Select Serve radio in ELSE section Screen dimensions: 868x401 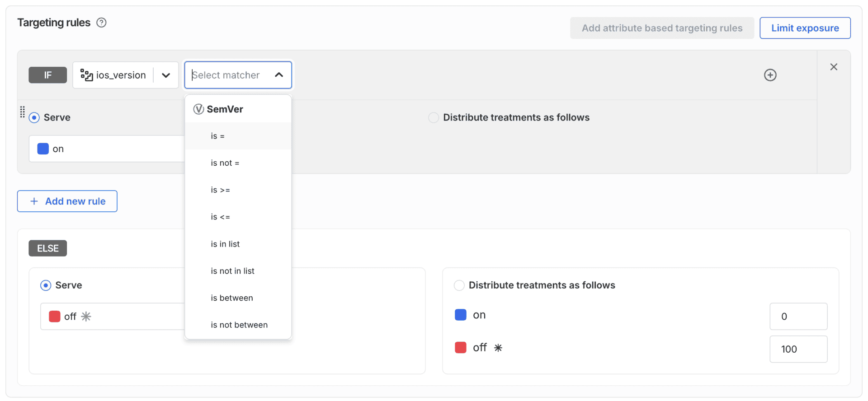click(x=46, y=285)
